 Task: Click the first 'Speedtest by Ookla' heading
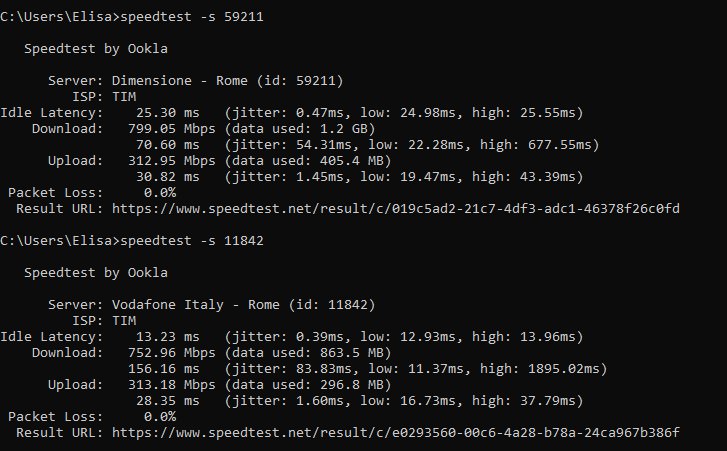(x=95, y=48)
